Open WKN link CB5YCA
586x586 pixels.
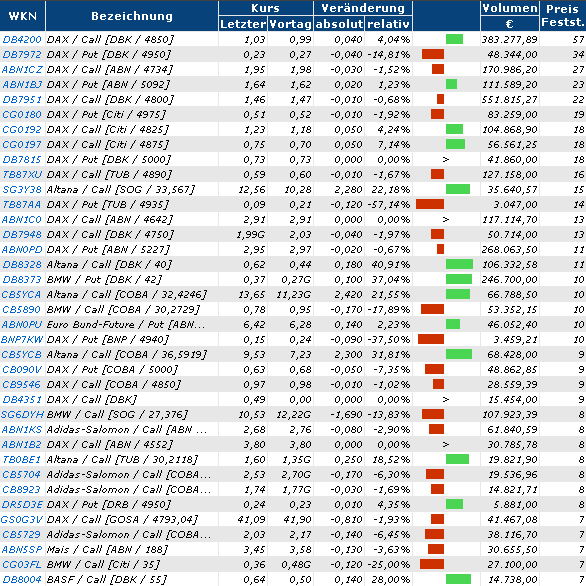[x=21, y=294]
